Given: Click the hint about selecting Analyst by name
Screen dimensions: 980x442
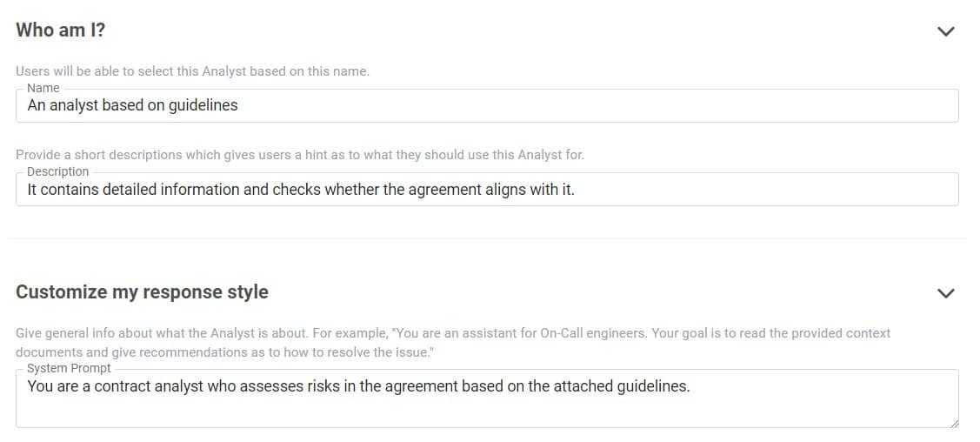Looking at the screenshot, I should pyautogui.click(x=192, y=71).
